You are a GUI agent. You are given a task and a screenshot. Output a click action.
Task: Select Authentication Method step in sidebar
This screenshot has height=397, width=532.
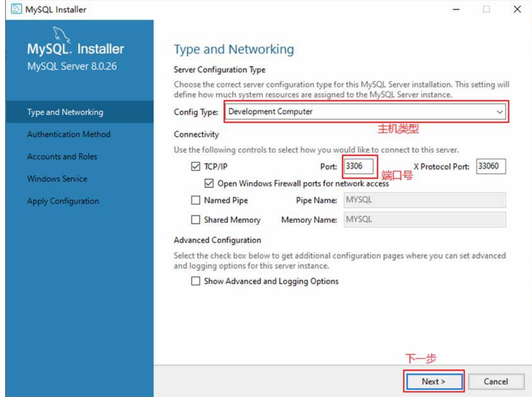[80, 134]
